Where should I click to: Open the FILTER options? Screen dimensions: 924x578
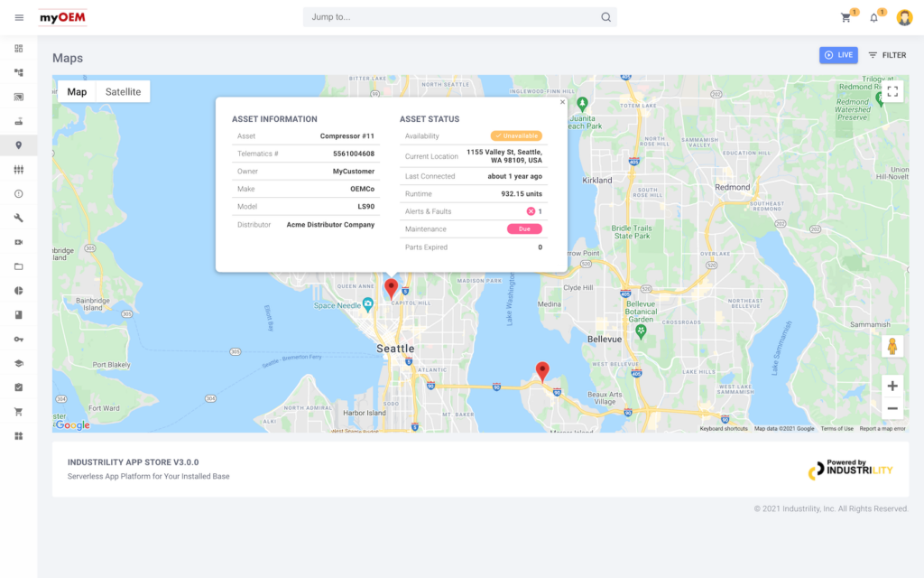[x=886, y=55]
